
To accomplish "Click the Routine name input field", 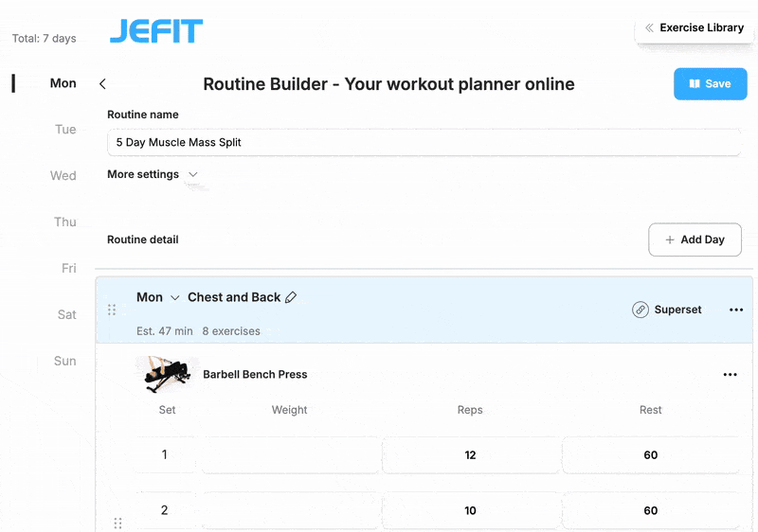I will pos(424,142).
